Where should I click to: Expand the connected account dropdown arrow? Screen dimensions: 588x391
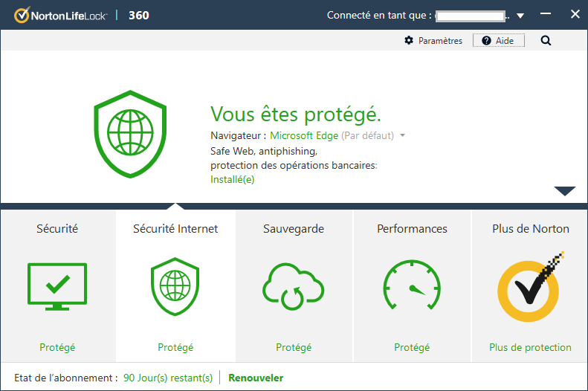pyautogui.click(x=520, y=16)
